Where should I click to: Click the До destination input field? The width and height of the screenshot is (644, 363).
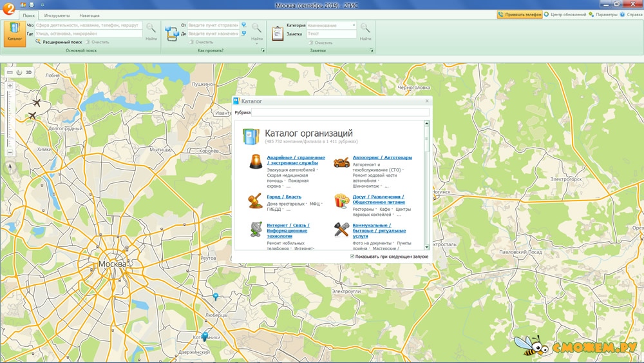click(213, 34)
